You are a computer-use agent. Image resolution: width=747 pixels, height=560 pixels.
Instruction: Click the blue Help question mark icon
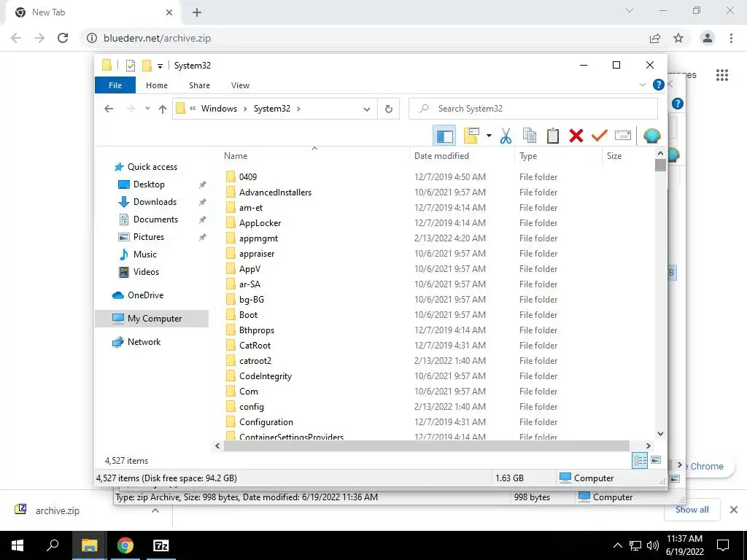[659, 85]
